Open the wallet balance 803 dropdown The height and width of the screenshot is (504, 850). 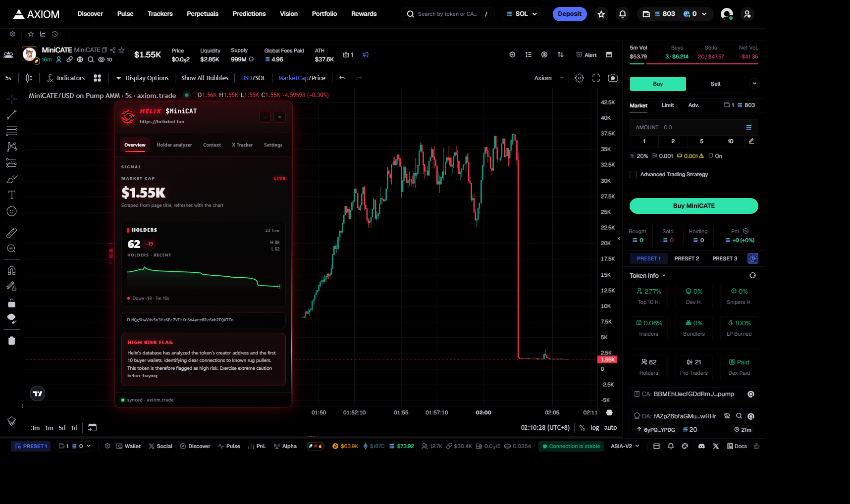pos(675,14)
